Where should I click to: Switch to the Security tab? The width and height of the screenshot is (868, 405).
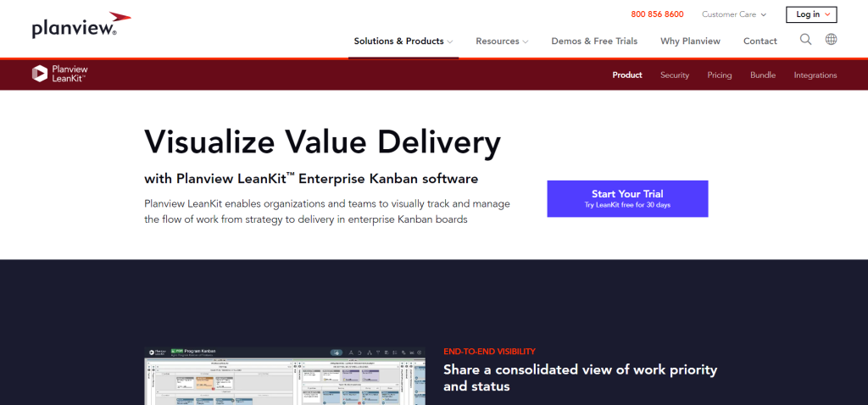[675, 75]
